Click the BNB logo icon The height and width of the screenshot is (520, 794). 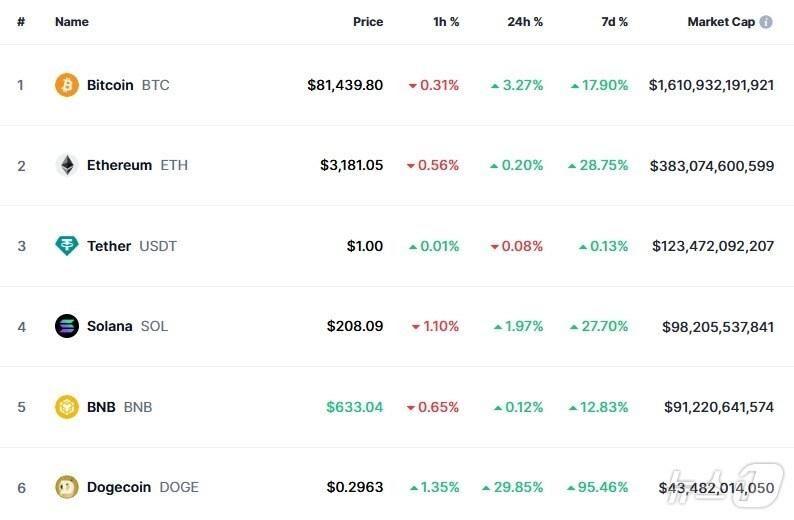point(67,407)
